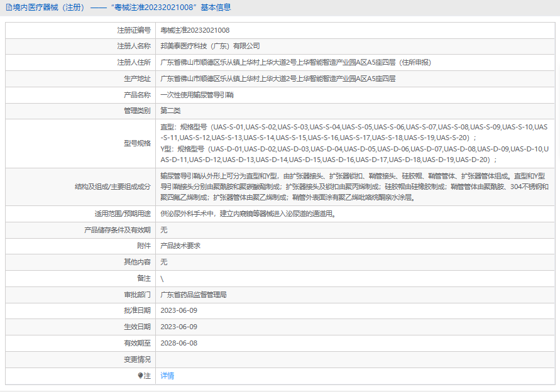The height and width of the screenshot is (392, 560).
Task: Click the 注册人名称 label
Action: pyautogui.click(x=134, y=46)
